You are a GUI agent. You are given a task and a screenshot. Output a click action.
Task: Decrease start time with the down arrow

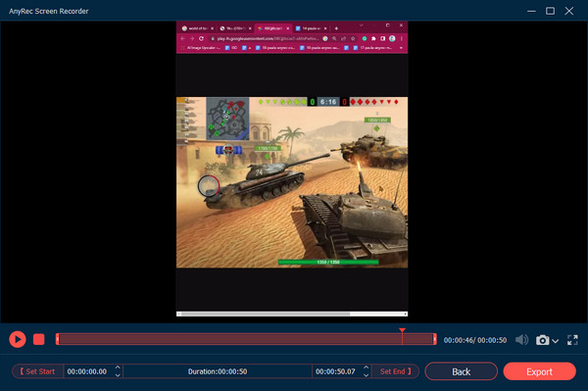[x=118, y=375]
